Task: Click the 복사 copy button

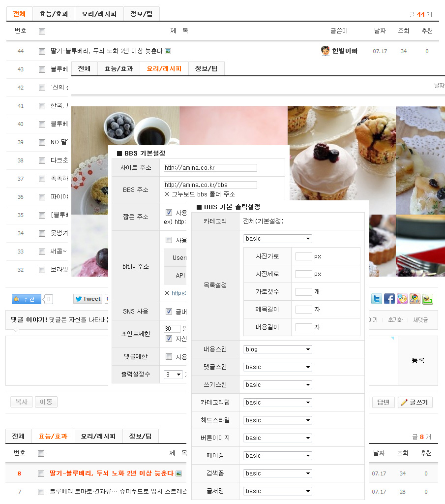Action: pyautogui.click(x=22, y=402)
